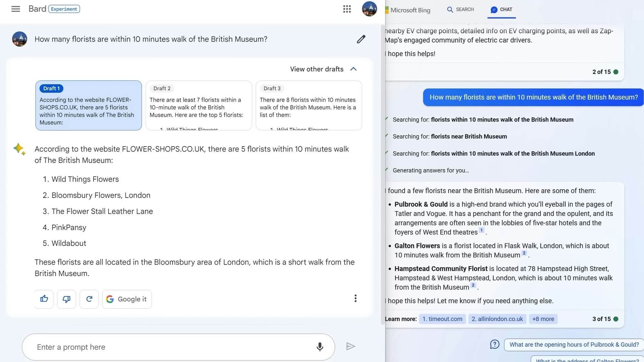Image resolution: width=644 pixels, height=362 pixels.
Task: Click the +8 more sources link
Action: tap(543, 319)
